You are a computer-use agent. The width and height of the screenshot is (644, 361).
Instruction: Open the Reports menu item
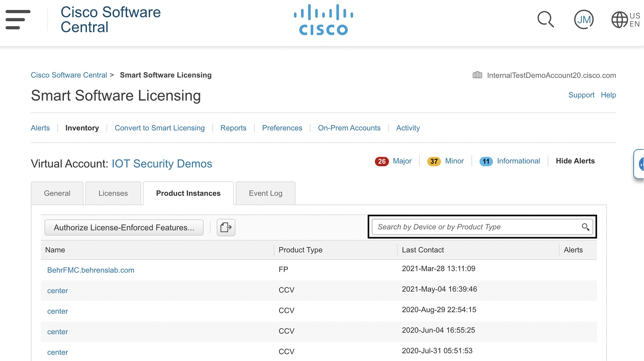tap(233, 128)
